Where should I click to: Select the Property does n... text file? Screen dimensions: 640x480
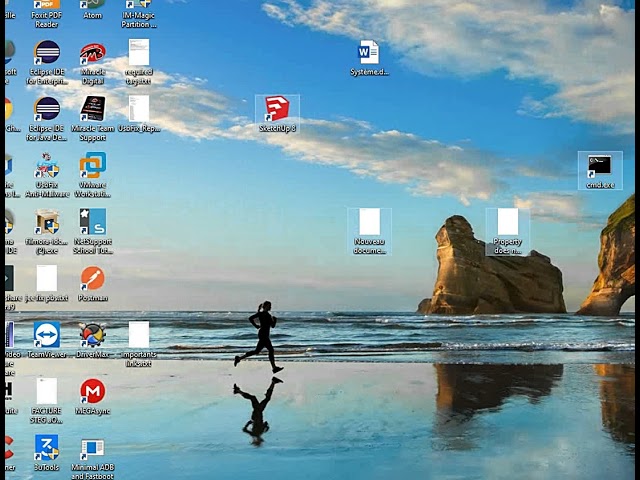click(x=508, y=231)
